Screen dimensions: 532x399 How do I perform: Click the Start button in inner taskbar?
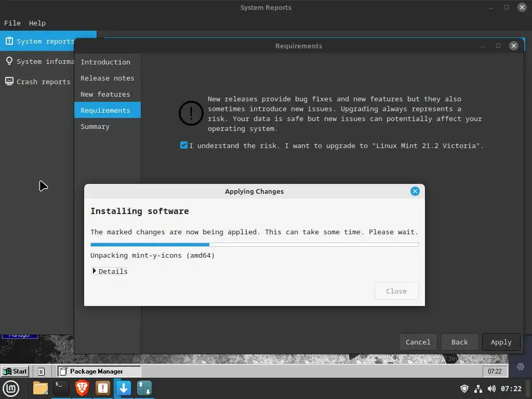click(x=15, y=371)
